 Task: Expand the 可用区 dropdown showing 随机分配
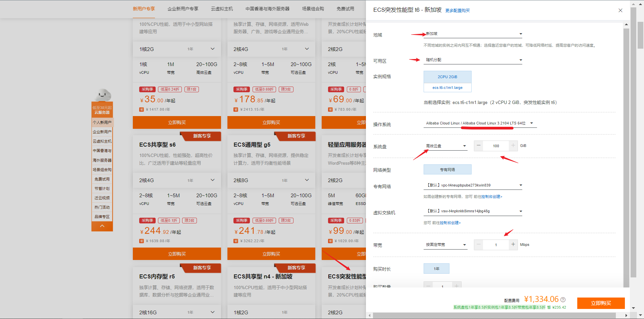pos(473,60)
